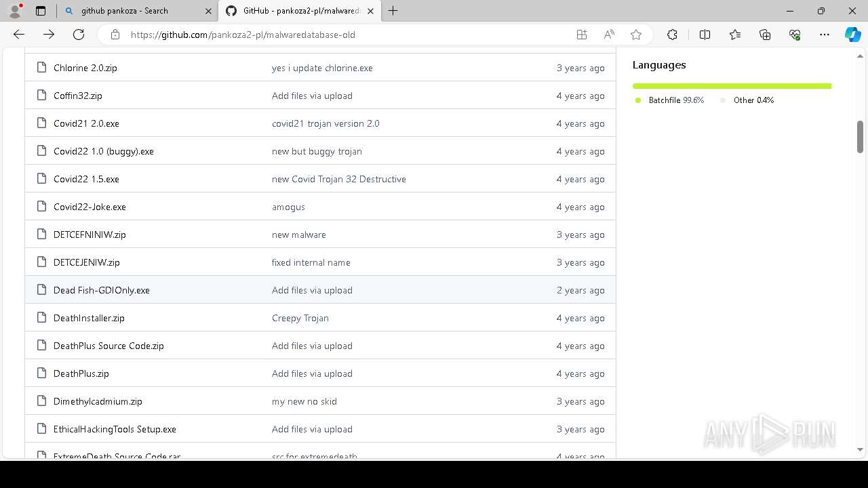This screenshot has width=868, height=488.
Task: Open the Copilot sidebar icon
Action: click(852, 35)
